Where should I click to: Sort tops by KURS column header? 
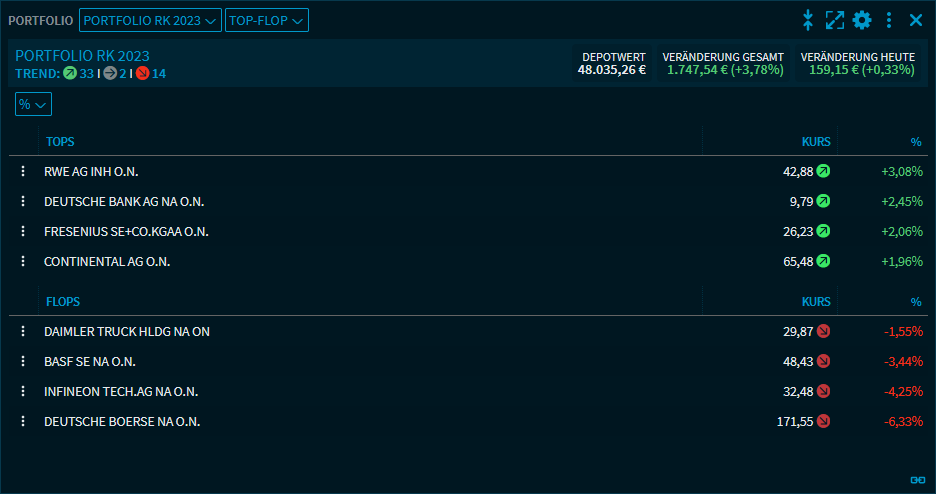tap(816, 142)
